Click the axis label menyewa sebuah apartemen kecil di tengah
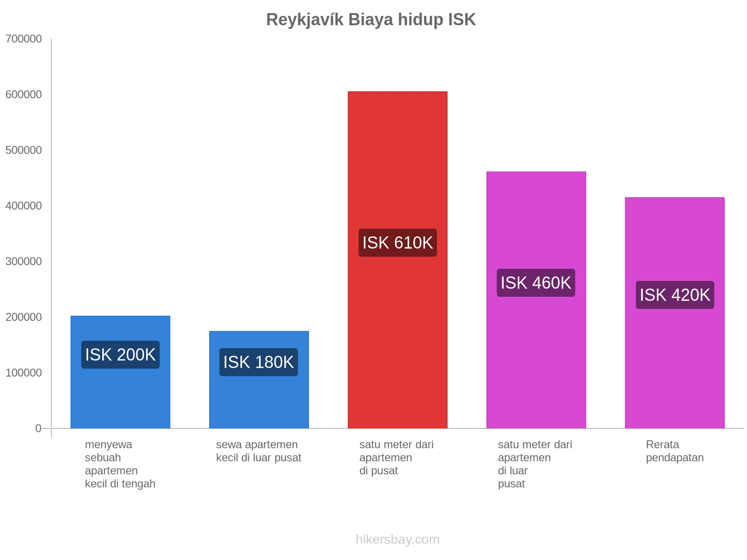The height and width of the screenshot is (560, 747). tap(120, 464)
